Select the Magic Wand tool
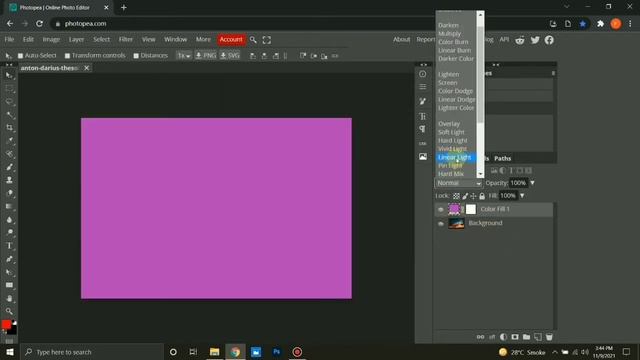Viewport: 640px width, 360px height. tap(9, 115)
